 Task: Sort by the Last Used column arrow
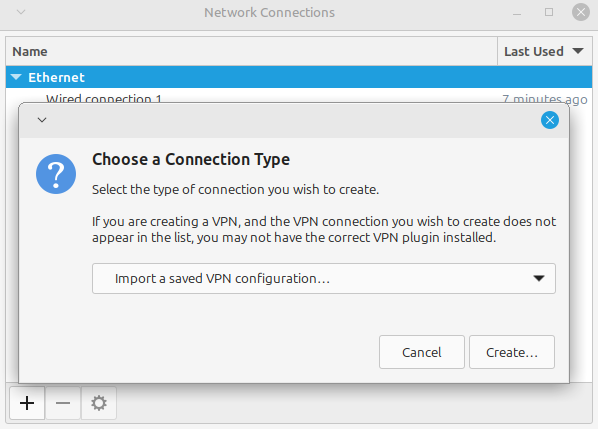578,51
